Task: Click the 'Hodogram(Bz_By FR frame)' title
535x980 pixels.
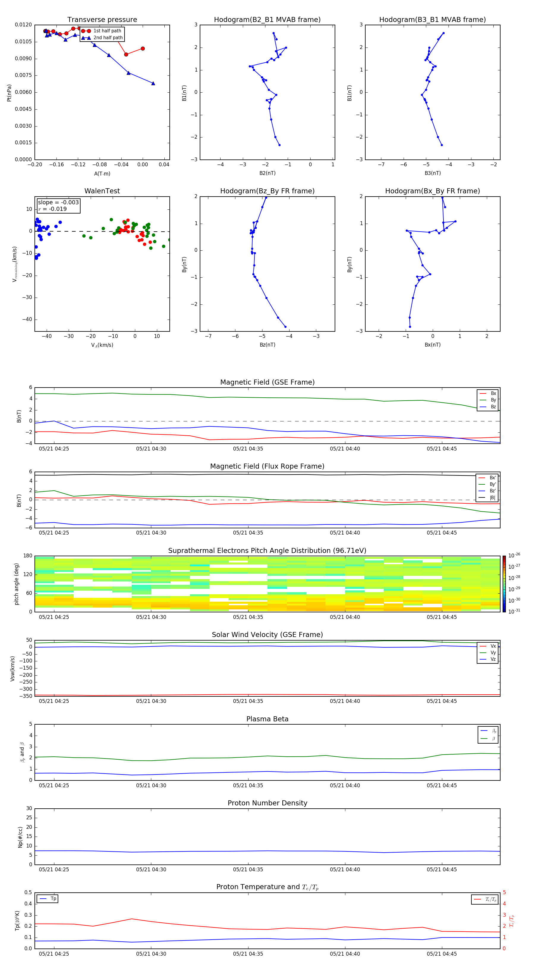Action: [x=267, y=191]
